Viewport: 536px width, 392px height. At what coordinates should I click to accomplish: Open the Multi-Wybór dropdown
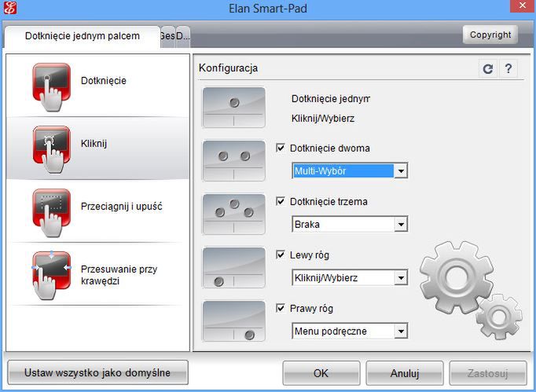point(350,170)
